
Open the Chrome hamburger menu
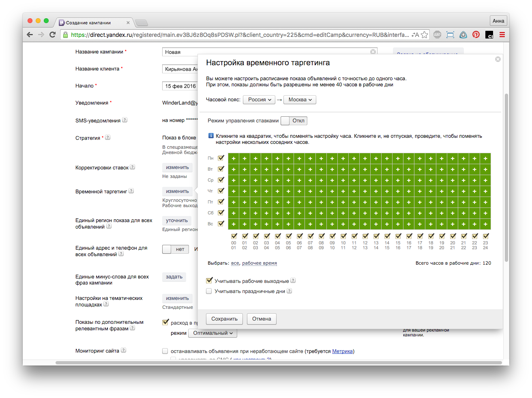pyautogui.click(x=502, y=35)
